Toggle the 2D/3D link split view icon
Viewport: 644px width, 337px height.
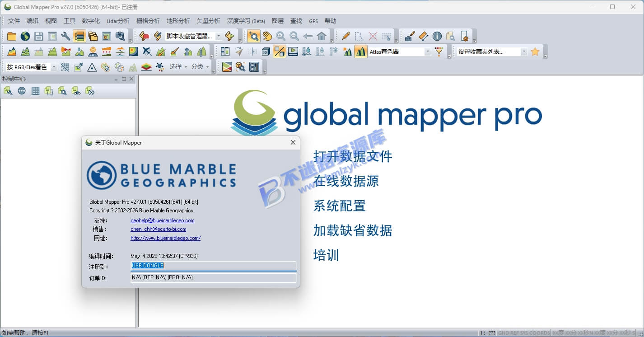tap(280, 51)
